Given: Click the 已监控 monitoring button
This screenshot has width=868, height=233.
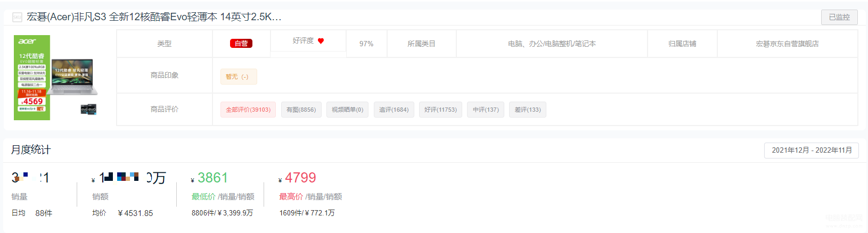Looking at the screenshot, I should pyautogui.click(x=839, y=17).
